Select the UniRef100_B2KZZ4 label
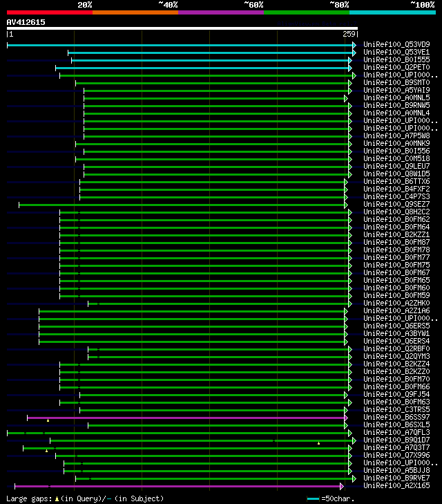The height and width of the screenshot is (504, 442). point(396,364)
